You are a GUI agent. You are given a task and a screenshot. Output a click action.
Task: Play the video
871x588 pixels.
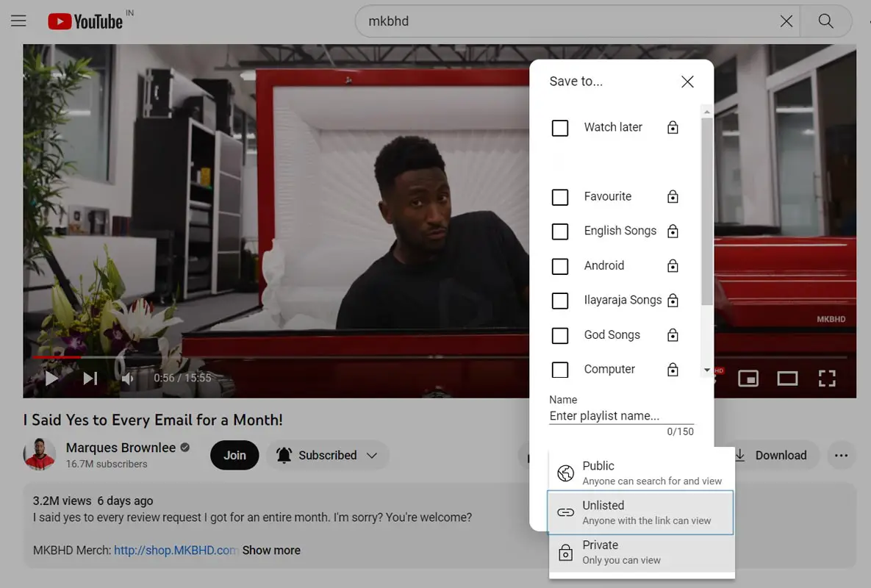[x=51, y=378]
